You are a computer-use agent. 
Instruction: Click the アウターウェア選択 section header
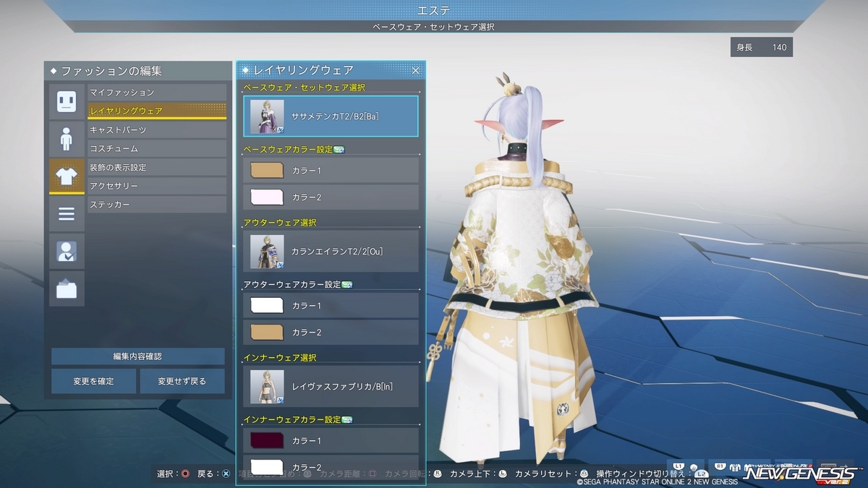(x=280, y=223)
